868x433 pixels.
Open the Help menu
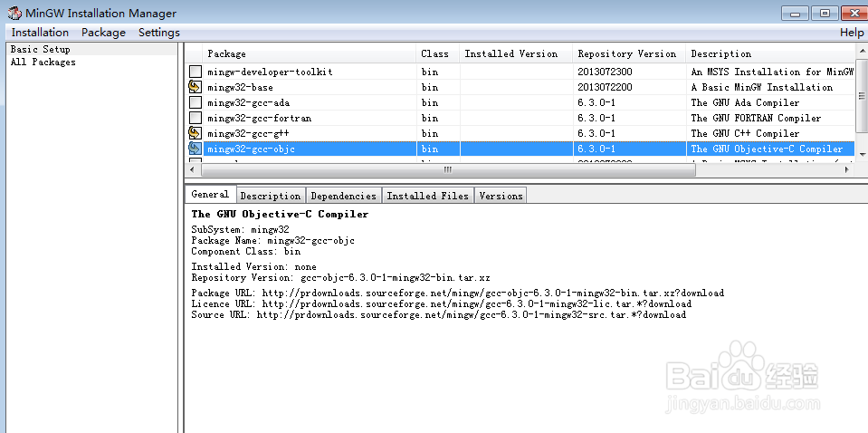tap(852, 32)
